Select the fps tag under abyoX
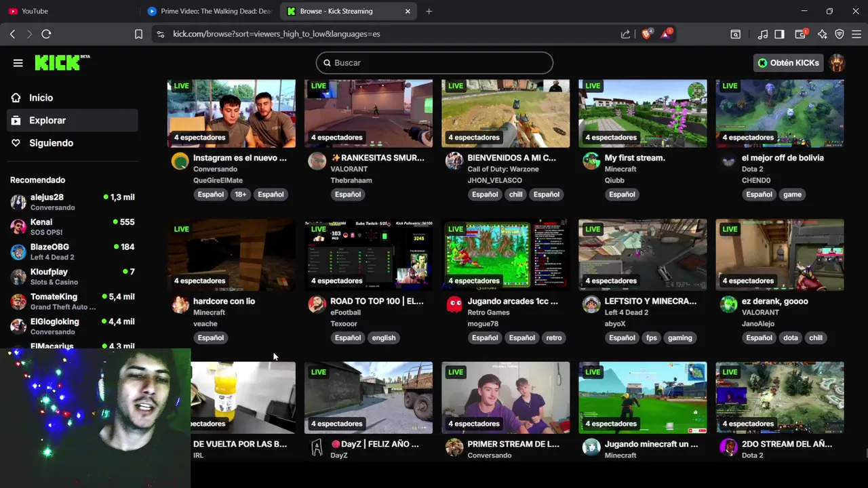 tap(652, 338)
